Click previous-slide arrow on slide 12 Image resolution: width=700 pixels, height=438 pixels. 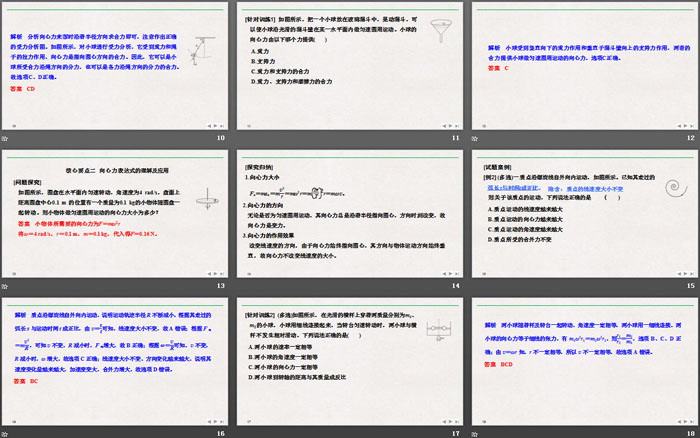(679, 126)
